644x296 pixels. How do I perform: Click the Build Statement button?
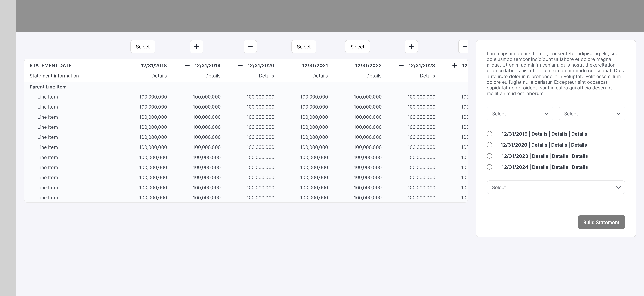(x=601, y=222)
